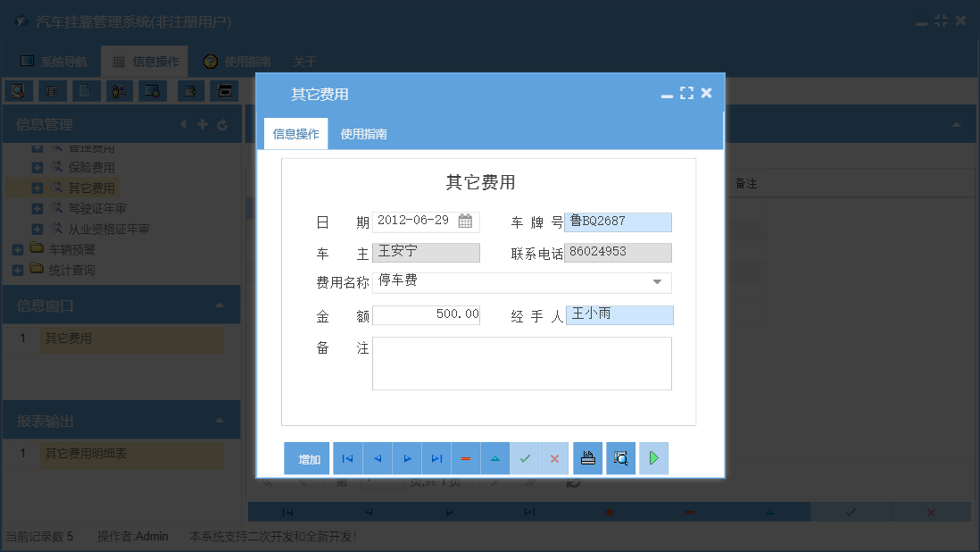This screenshot has height=552, width=980.
Task: Jump to the first record using the navigator
Action: (347, 457)
